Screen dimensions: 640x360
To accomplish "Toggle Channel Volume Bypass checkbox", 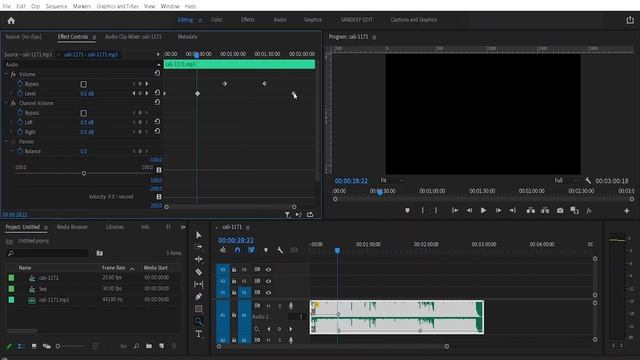I will click(x=84, y=113).
